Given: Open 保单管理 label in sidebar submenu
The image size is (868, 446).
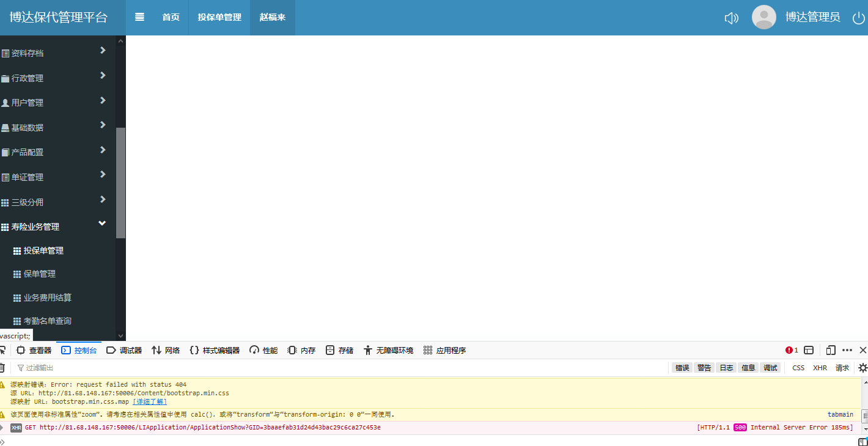Looking at the screenshot, I should [x=40, y=274].
